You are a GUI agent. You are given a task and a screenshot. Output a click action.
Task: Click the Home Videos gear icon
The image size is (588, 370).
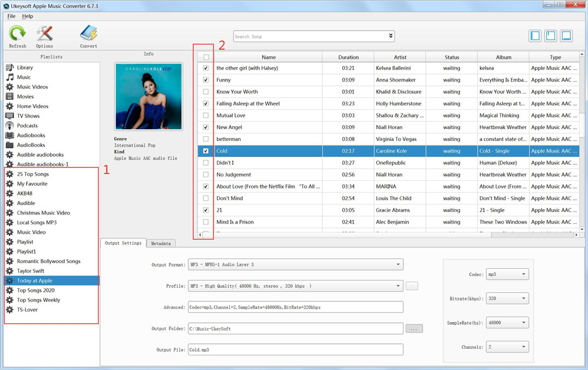pos(10,106)
